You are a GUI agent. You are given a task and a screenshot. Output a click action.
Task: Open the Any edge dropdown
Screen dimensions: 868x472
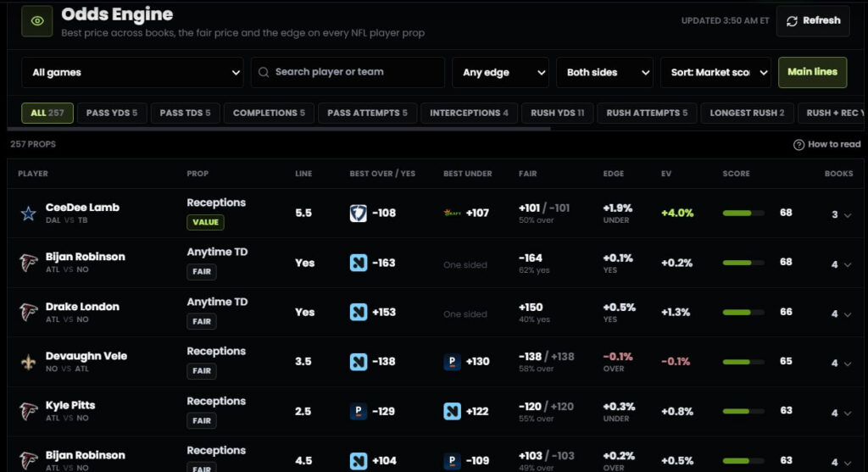coord(500,73)
